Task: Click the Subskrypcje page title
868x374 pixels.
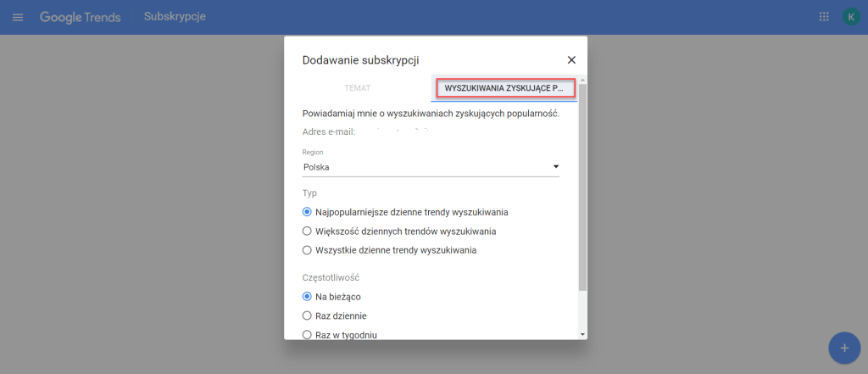Action: pyautogui.click(x=175, y=17)
